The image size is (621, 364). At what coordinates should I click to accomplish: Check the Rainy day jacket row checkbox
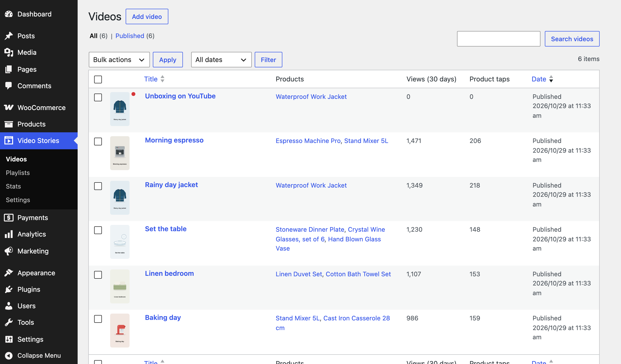coord(98,186)
